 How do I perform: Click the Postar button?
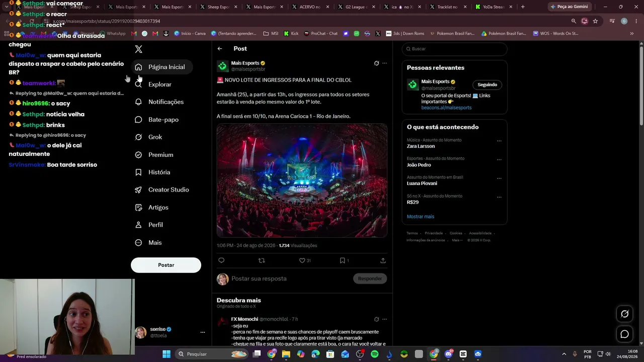[x=166, y=265]
